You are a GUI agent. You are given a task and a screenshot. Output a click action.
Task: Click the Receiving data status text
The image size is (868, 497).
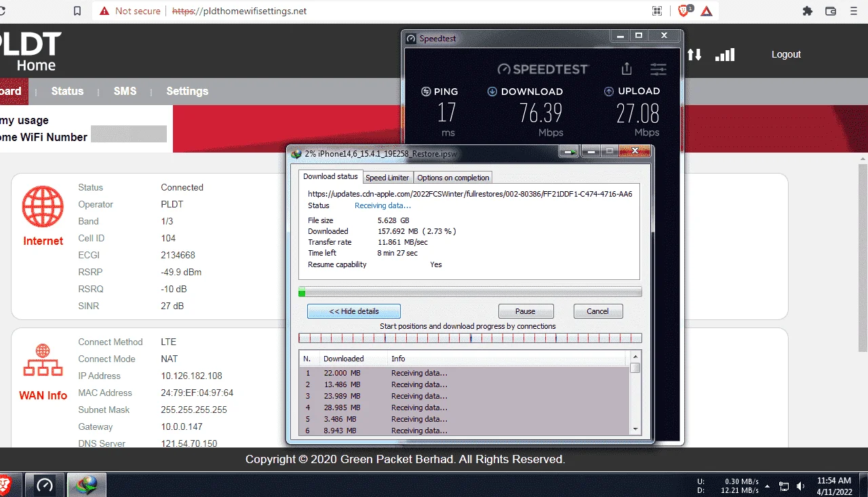(382, 205)
